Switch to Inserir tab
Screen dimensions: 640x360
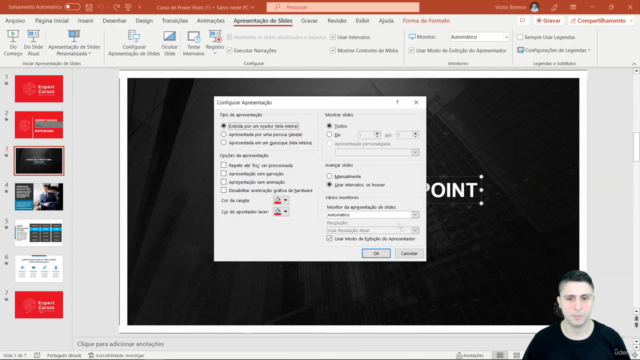click(x=86, y=20)
